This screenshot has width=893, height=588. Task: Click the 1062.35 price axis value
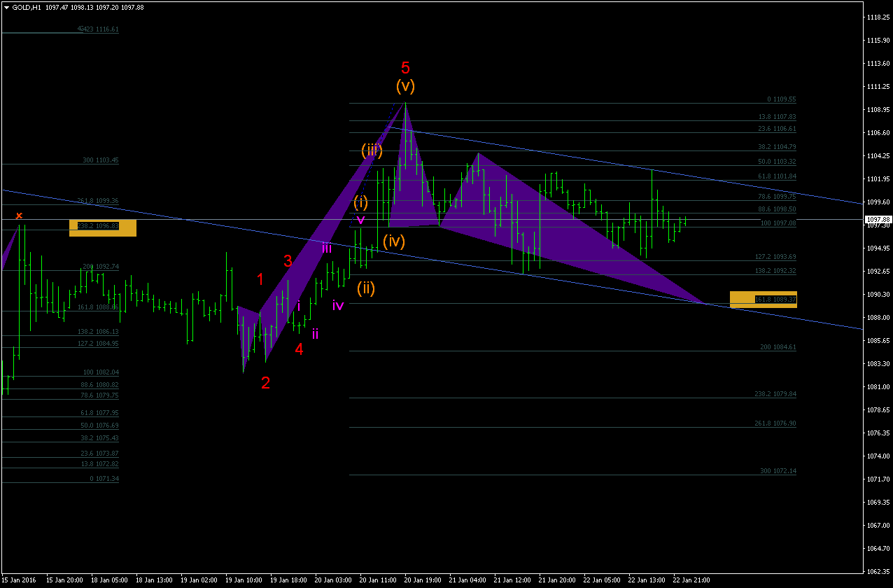click(878, 571)
